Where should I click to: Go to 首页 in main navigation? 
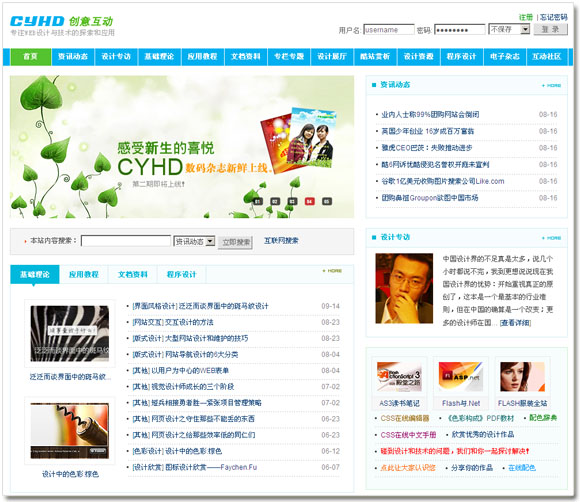30,57
